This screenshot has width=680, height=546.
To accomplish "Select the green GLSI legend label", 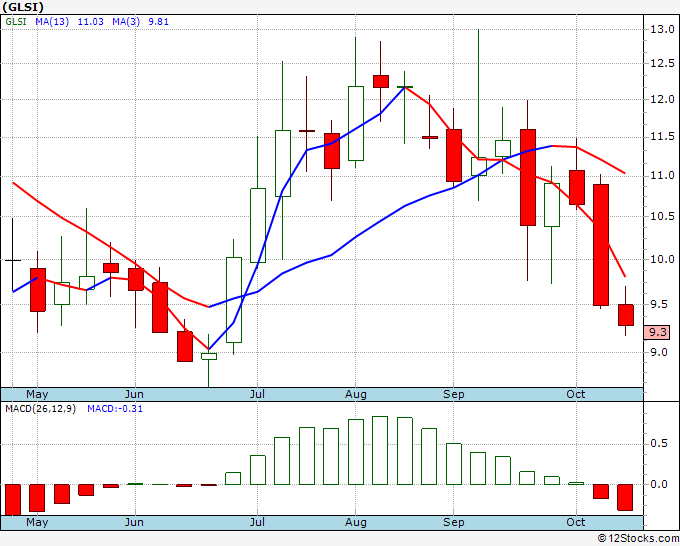I will point(16,22).
